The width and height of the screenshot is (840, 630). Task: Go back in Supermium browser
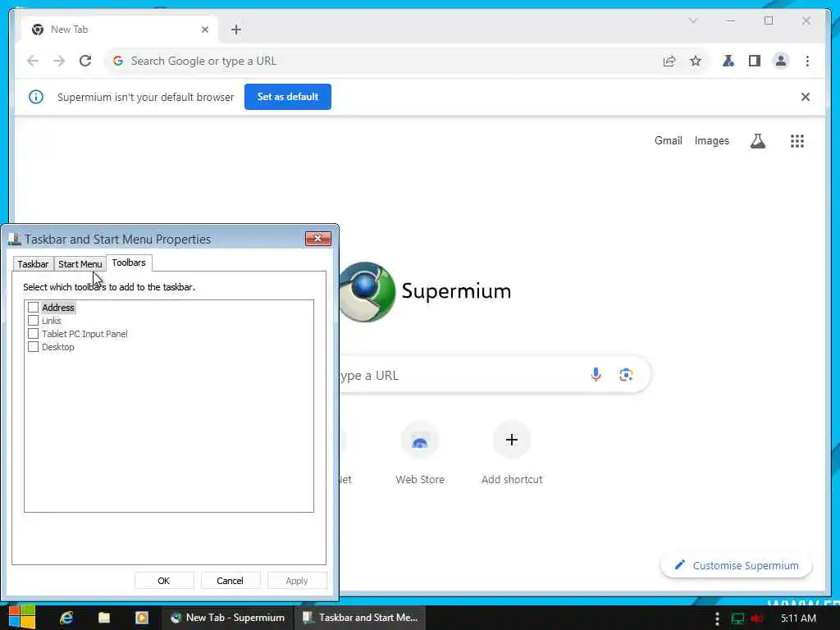point(33,61)
